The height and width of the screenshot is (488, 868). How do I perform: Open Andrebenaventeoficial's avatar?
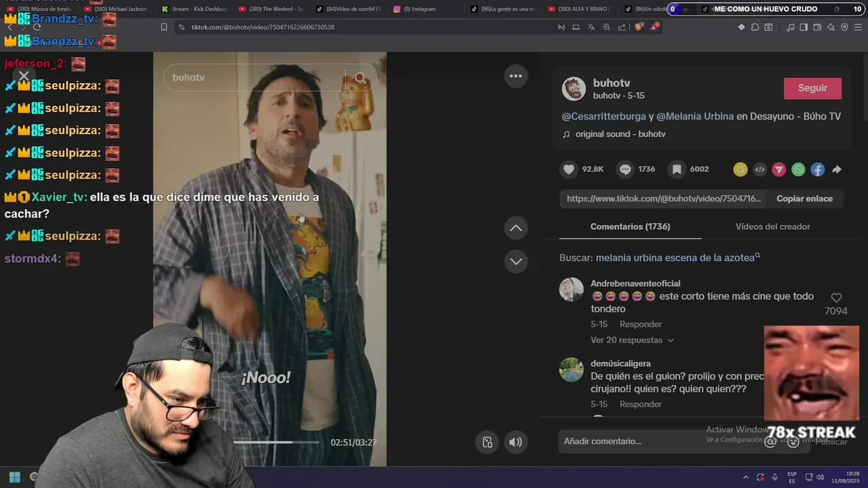(571, 289)
